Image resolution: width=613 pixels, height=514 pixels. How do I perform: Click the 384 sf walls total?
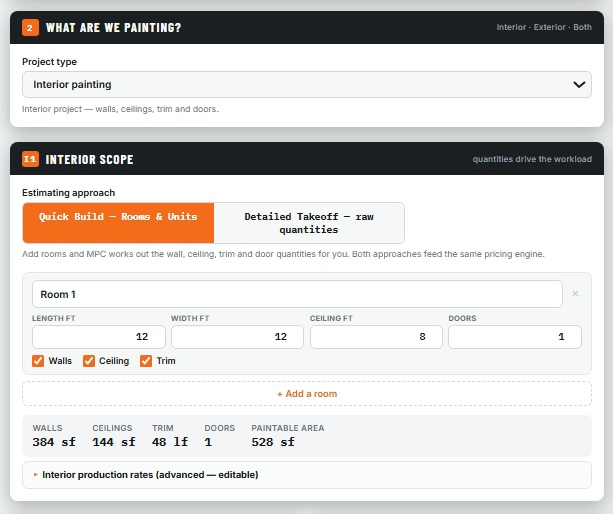54,442
